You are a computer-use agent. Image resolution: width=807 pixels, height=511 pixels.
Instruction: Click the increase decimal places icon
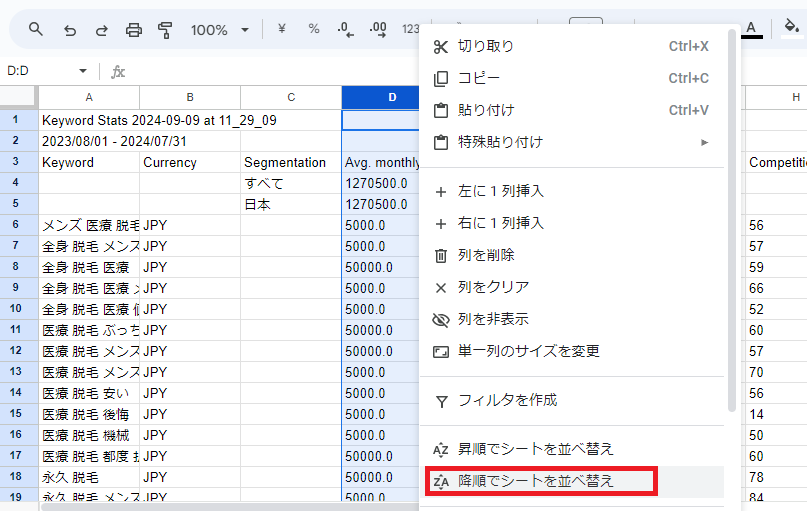pos(378,30)
